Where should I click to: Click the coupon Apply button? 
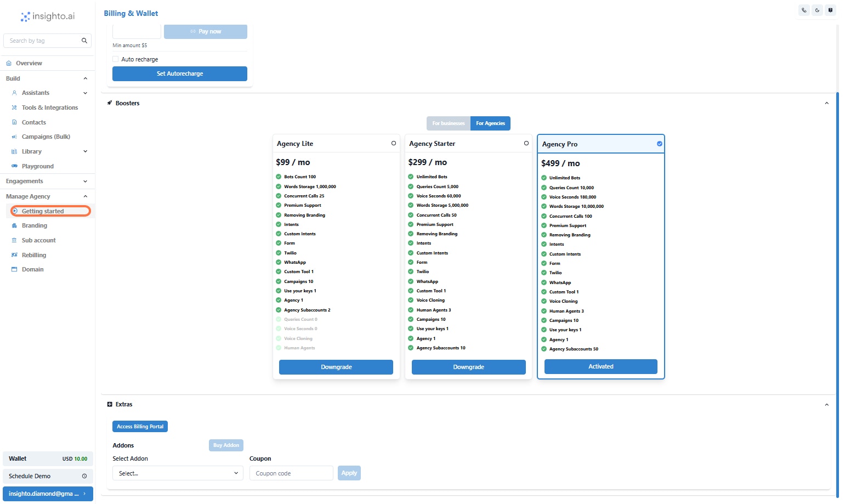pos(349,473)
